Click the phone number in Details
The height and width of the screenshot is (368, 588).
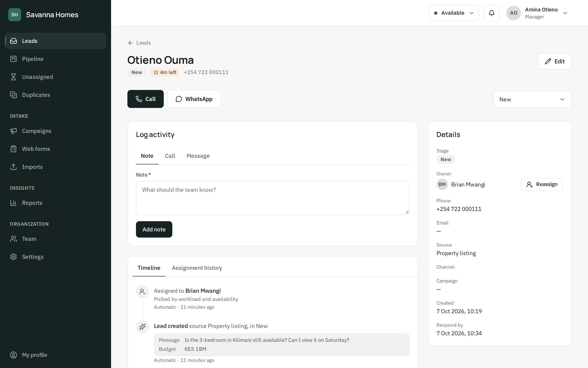point(459,209)
